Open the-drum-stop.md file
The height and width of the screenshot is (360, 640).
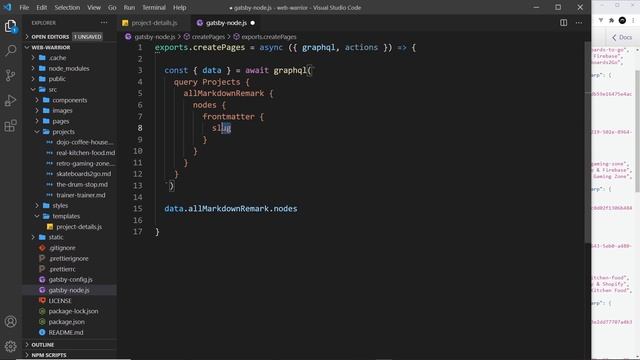tap(69, 184)
